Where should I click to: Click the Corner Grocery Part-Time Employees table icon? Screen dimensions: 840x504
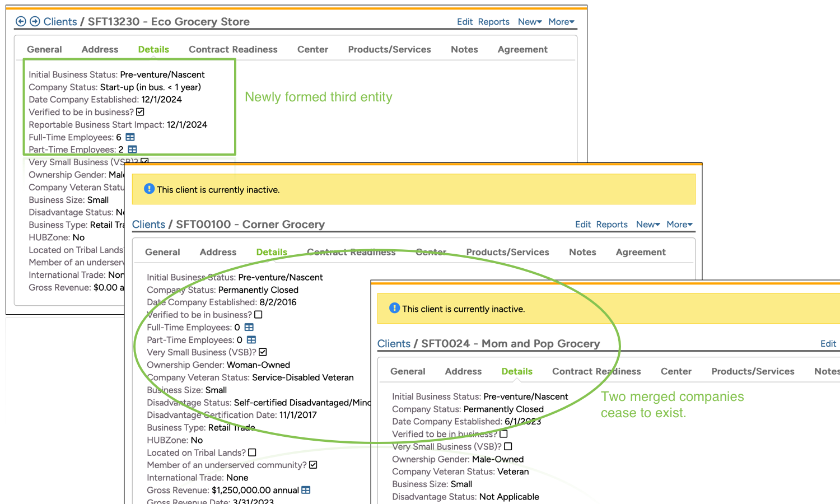251,340
